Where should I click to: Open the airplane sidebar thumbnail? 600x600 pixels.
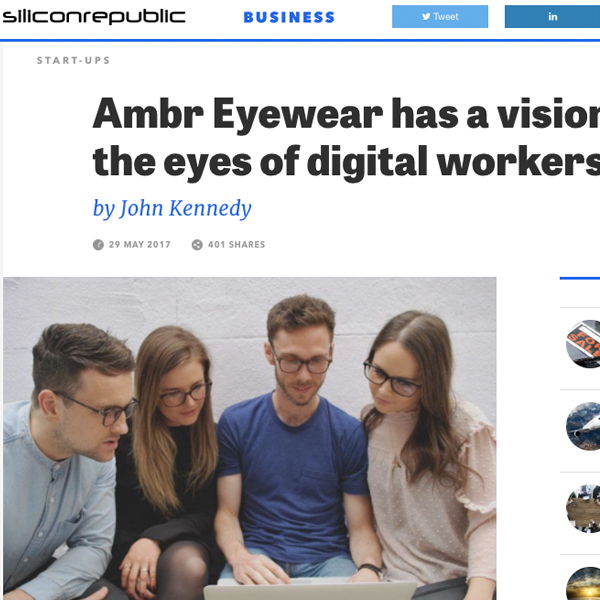(x=583, y=426)
